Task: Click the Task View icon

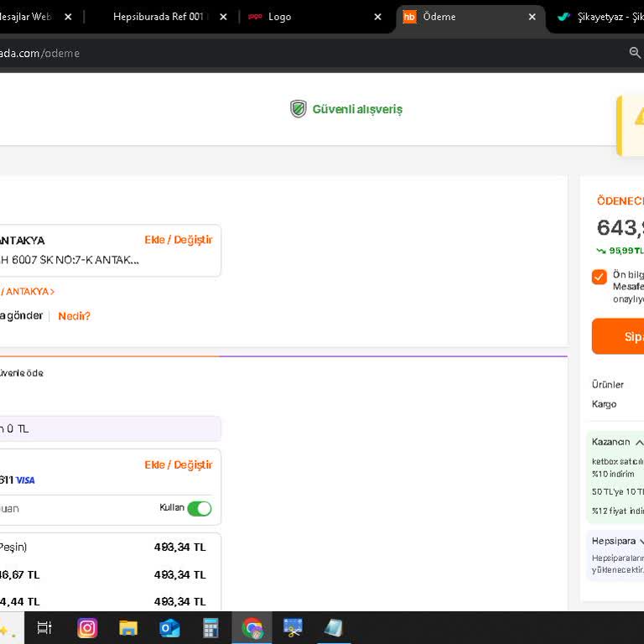Action: (x=45, y=627)
